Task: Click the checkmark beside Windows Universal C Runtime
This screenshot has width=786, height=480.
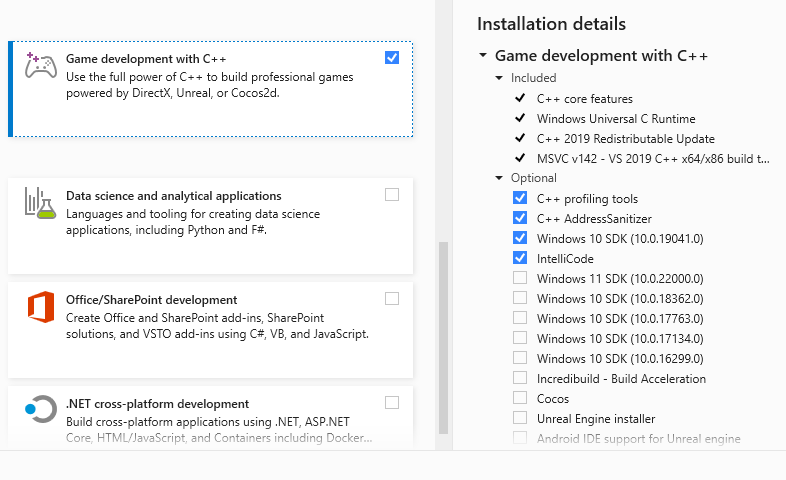Action: [x=520, y=118]
